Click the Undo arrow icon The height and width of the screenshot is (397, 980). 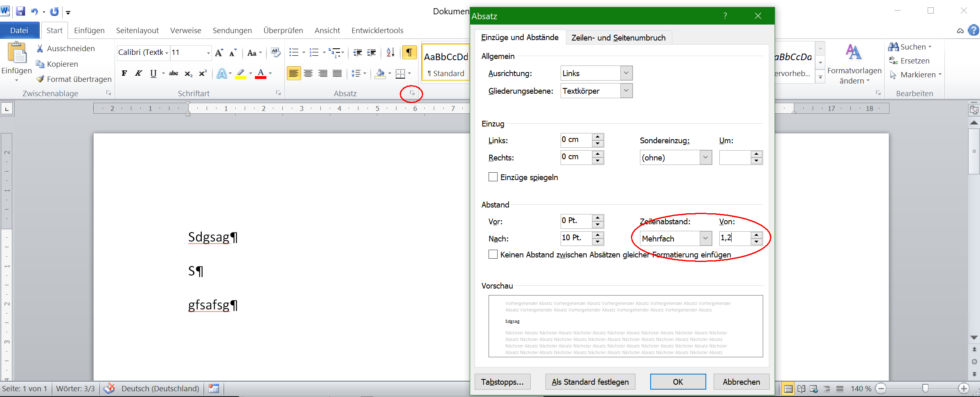(x=34, y=11)
